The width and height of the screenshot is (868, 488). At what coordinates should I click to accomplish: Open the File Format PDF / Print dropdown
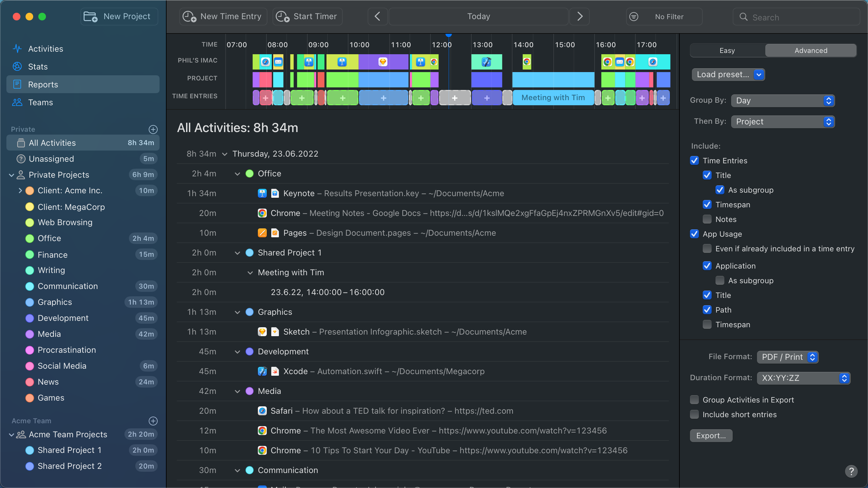tap(787, 357)
